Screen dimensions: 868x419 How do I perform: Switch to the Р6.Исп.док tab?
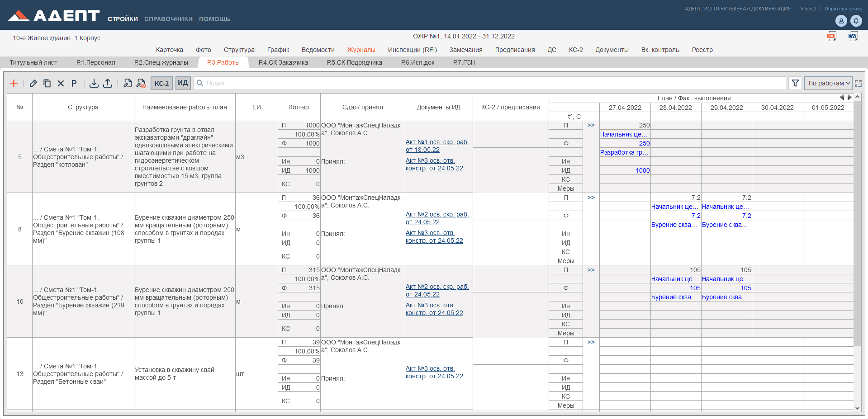tap(417, 62)
